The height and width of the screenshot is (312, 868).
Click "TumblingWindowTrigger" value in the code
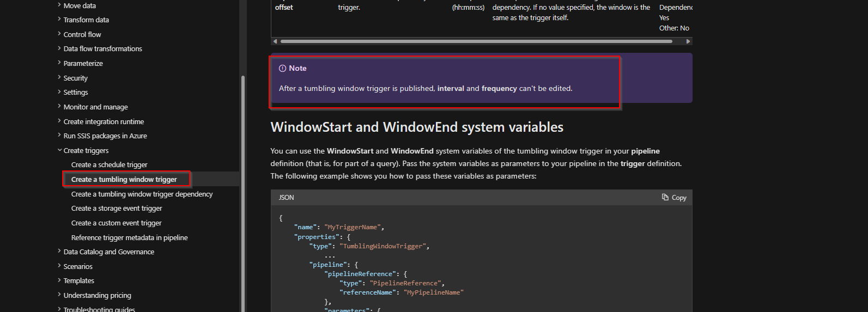tap(383, 246)
